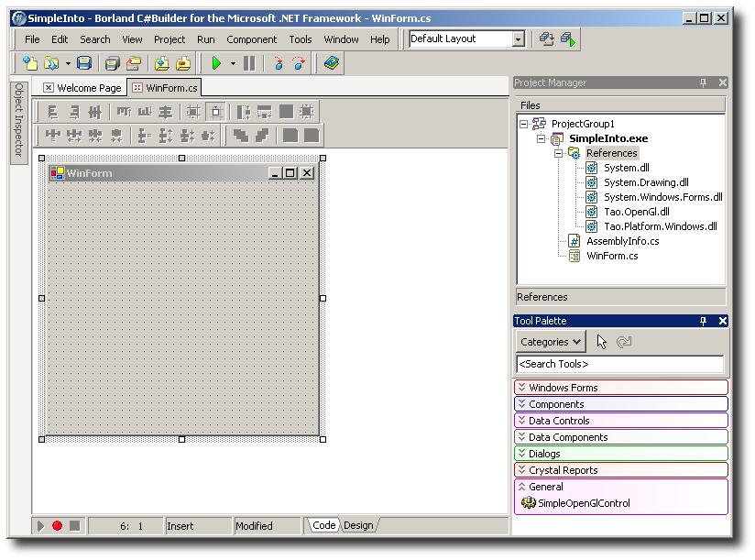Click the macro stop square in status bar

click(74, 526)
